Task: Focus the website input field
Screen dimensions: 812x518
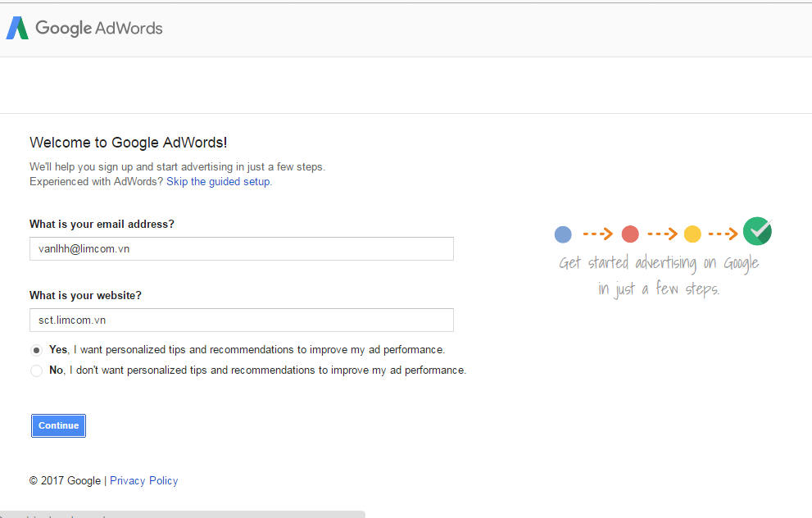Action: click(242, 320)
